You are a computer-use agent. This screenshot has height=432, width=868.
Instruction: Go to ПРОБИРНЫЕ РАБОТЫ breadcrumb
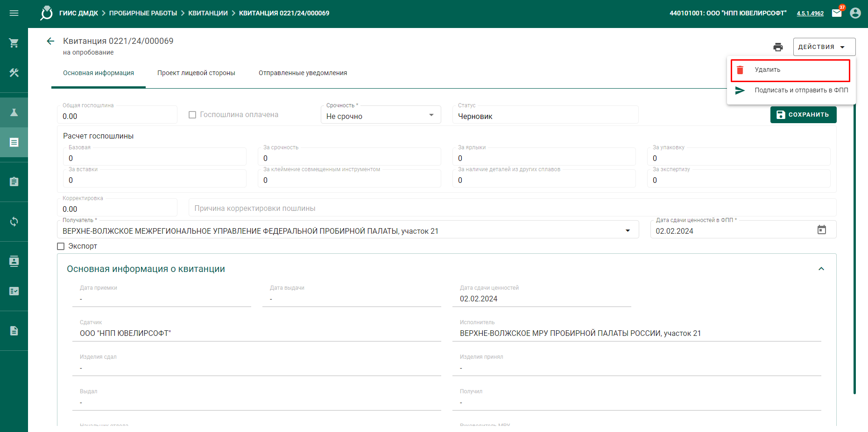[x=143, y=13]
